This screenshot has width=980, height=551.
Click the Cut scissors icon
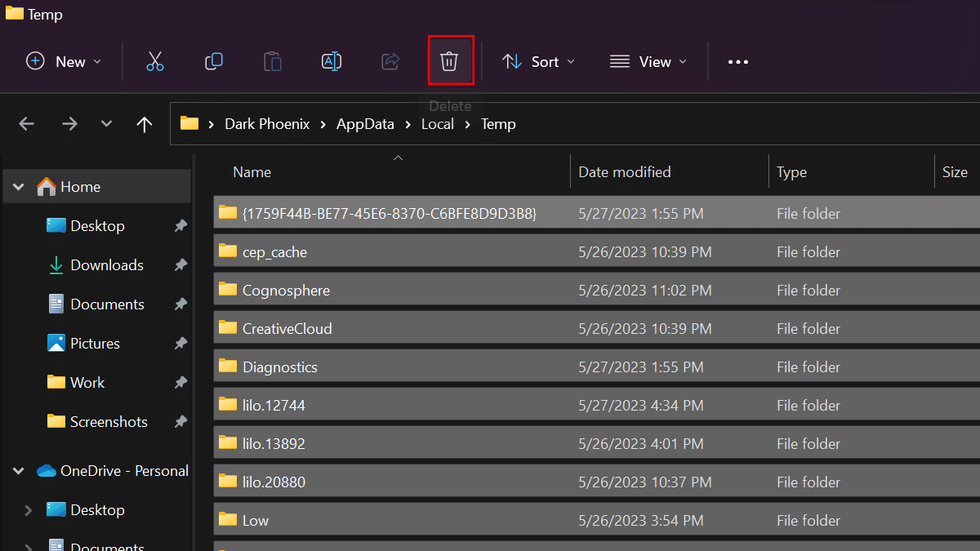tap(155, 61)
